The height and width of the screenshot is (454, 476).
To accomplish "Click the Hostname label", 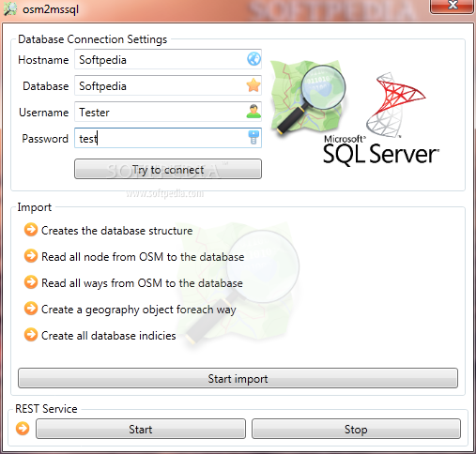I will (43, 60).
